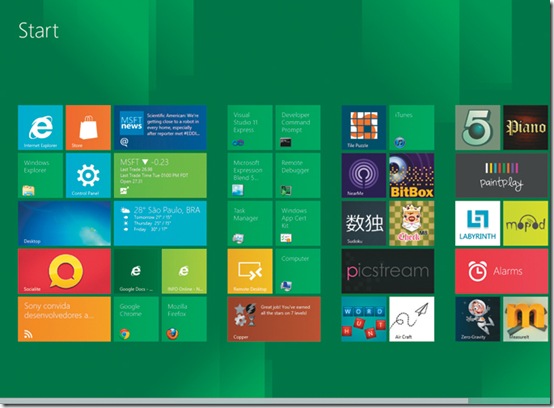Open the orange Store tile
This screenshot has width=554, height=408.
pos(88,128)
